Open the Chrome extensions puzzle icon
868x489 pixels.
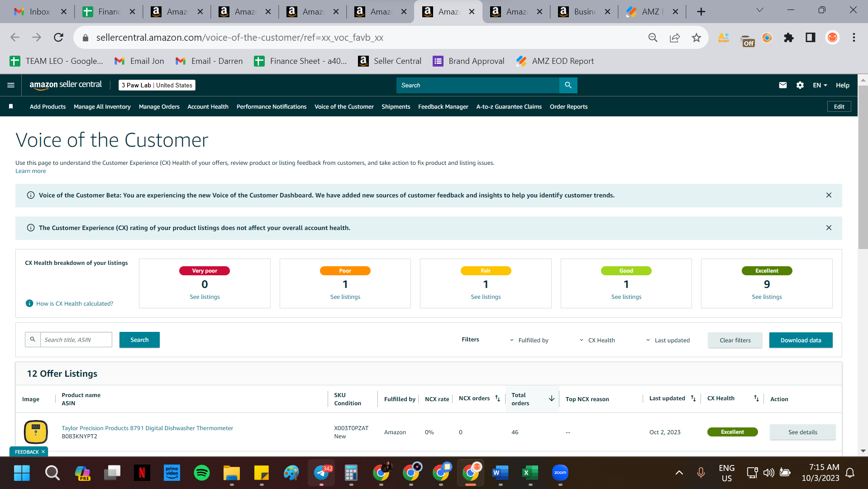click(788, 38)
